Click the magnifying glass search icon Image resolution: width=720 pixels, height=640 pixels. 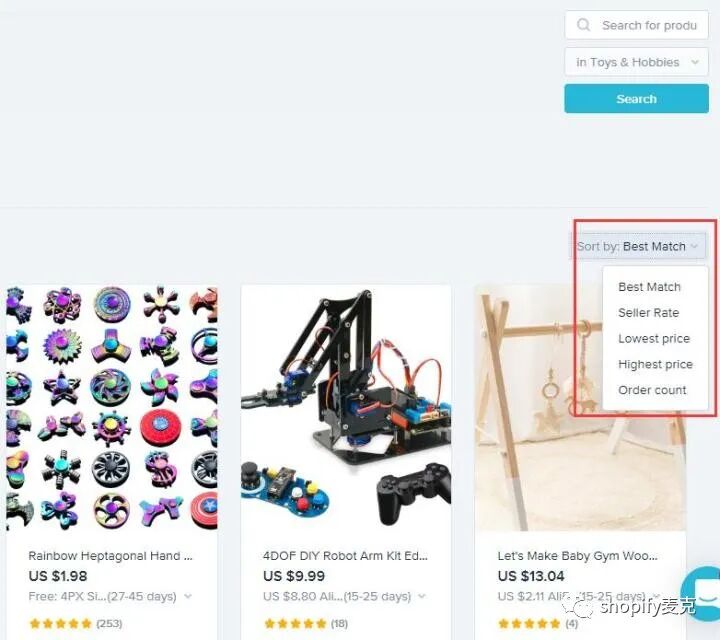(583, 25)
